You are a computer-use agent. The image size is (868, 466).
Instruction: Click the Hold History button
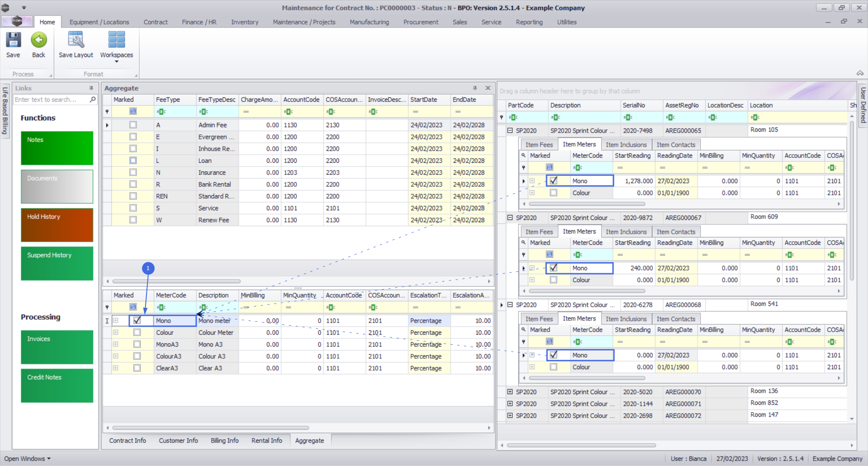57,225
